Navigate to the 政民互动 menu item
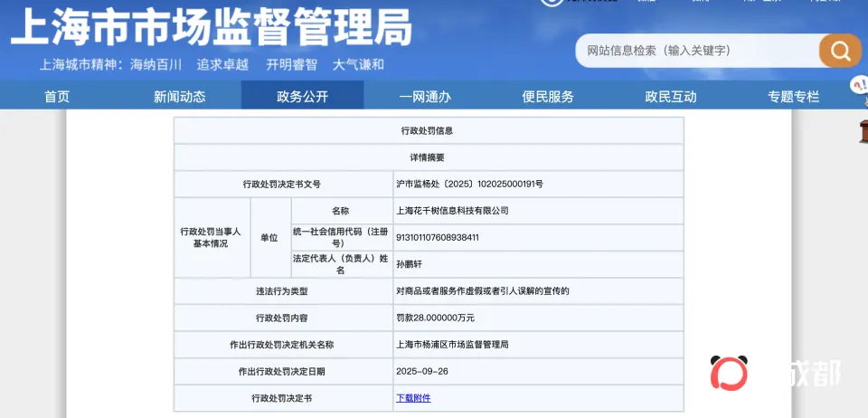Image resolution: width=868 pixels, height=418 pixels. 671,97
